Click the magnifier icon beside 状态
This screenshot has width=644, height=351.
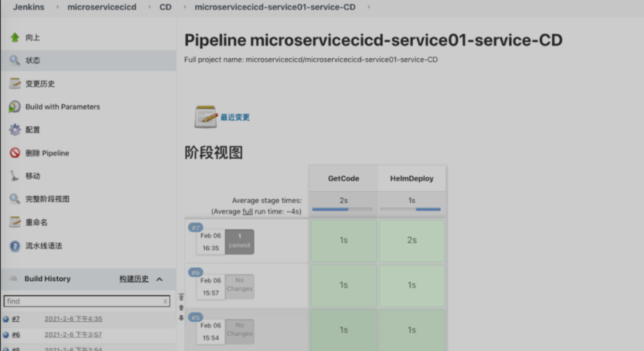[15, 60]
